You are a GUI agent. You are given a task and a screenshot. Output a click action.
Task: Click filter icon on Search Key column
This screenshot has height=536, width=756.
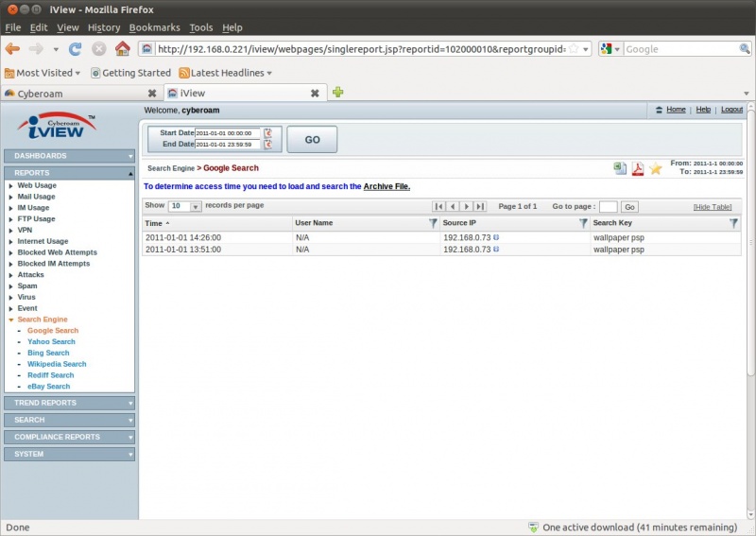coord(733,223)
